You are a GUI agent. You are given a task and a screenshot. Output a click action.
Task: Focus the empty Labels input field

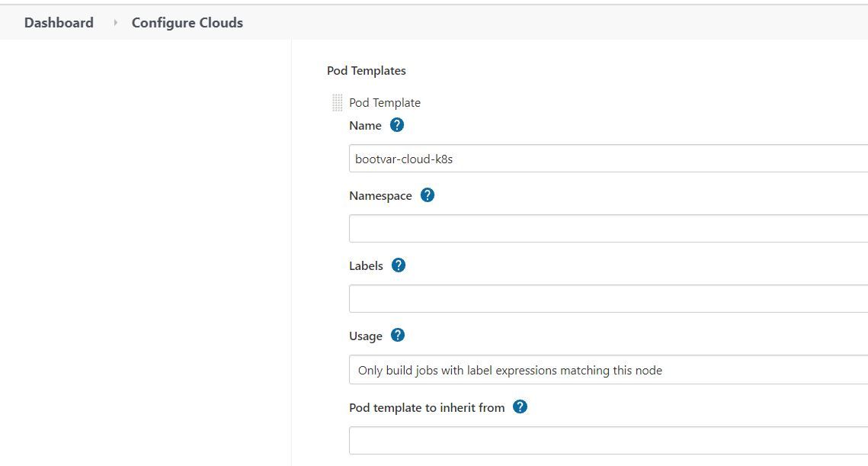pyautogui.click(x=608, y=299)
